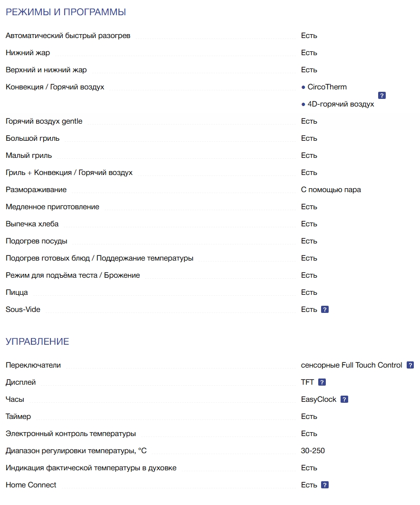The height and width of the screenshot is (505, 420).
Task: Click the УПРАВЛЕНИЕ section heading
Action: [37, 341]
